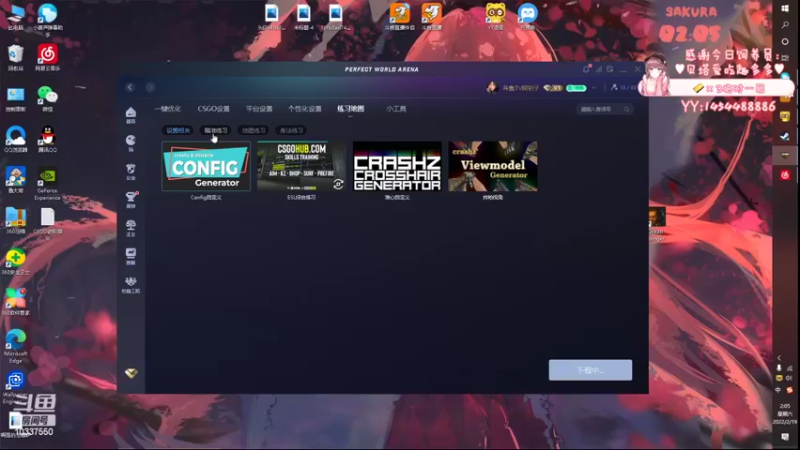Select the 身法练习 filter pill
Image resolution: width=800 pixels, height=450 pixels.
click(x=291, y=131)
